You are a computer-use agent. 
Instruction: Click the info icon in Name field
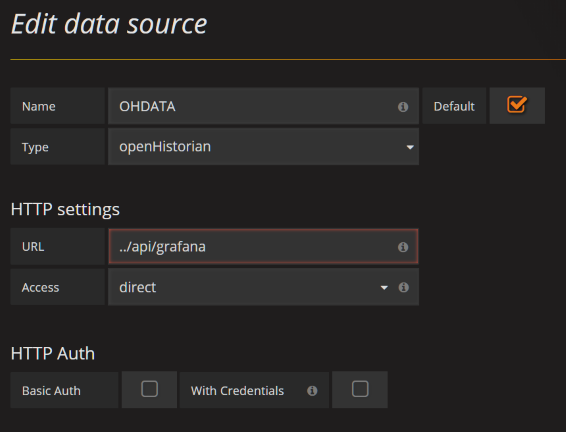click(403, 107)
